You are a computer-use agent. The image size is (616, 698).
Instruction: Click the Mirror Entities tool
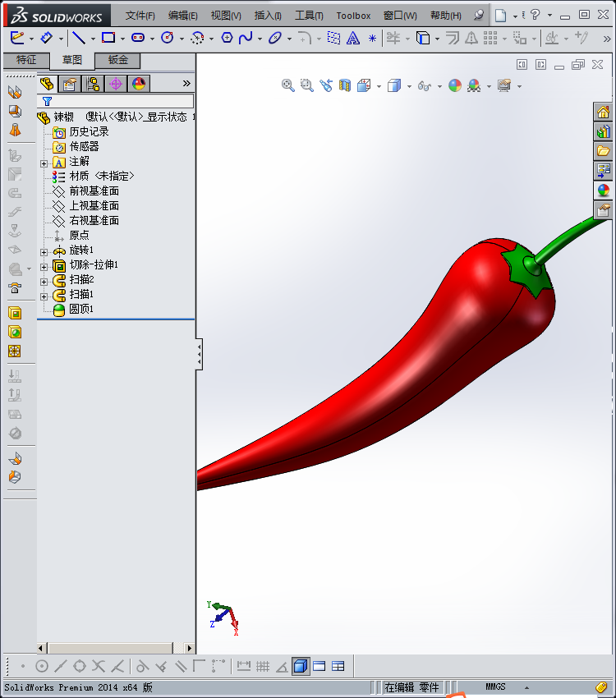click(471, 38)
